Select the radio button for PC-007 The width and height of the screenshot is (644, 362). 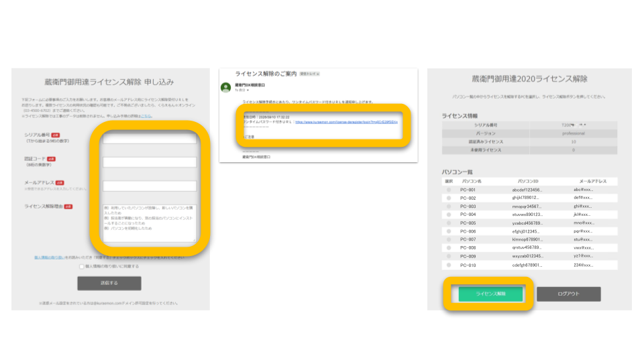[449, 239]
